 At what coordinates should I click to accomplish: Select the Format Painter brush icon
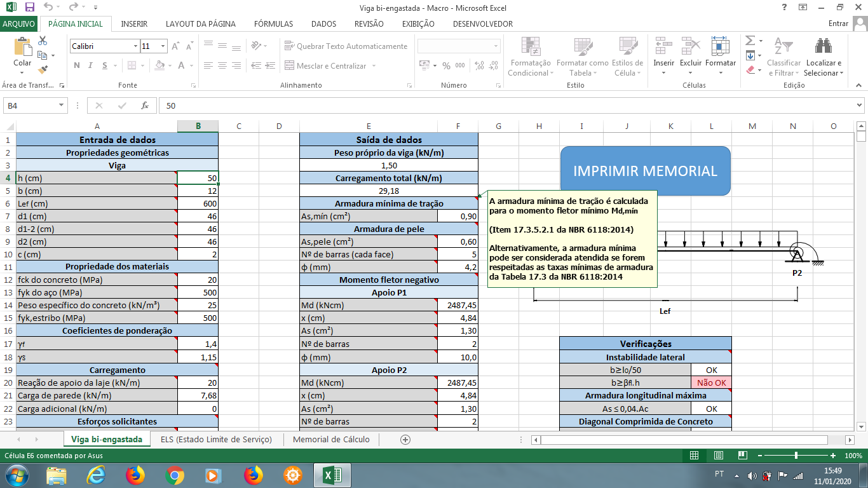[43, 70]
